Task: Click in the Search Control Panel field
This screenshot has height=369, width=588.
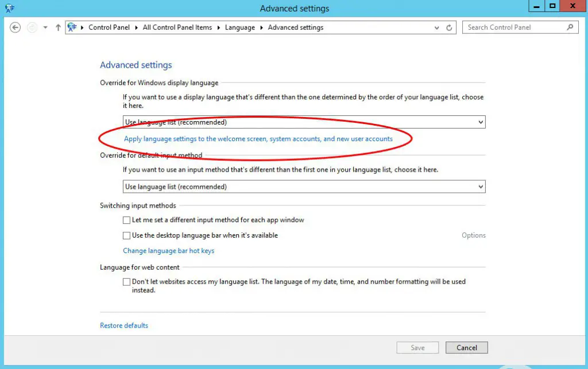Action: pyautogui.click(x=514, y=27)
